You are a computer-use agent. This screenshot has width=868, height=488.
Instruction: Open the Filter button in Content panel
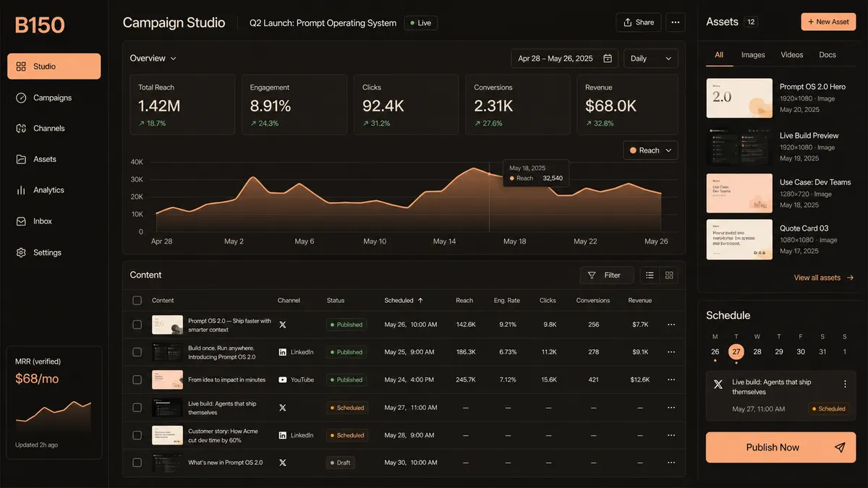607,275
